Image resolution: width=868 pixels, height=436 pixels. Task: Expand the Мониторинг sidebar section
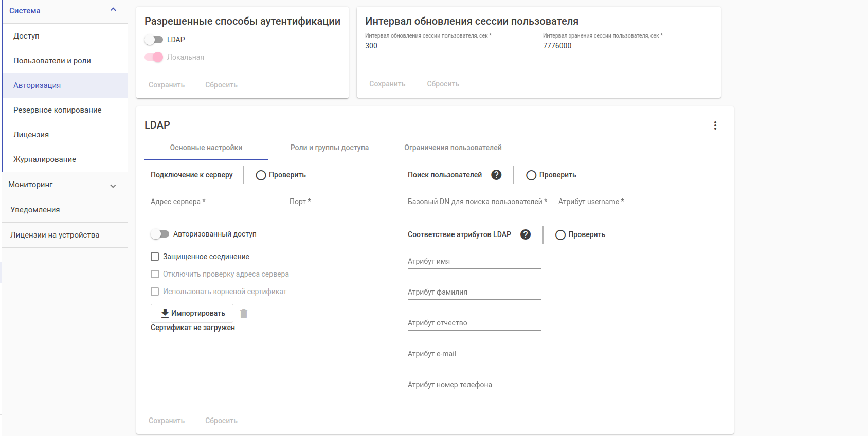[x=113, y=186]
